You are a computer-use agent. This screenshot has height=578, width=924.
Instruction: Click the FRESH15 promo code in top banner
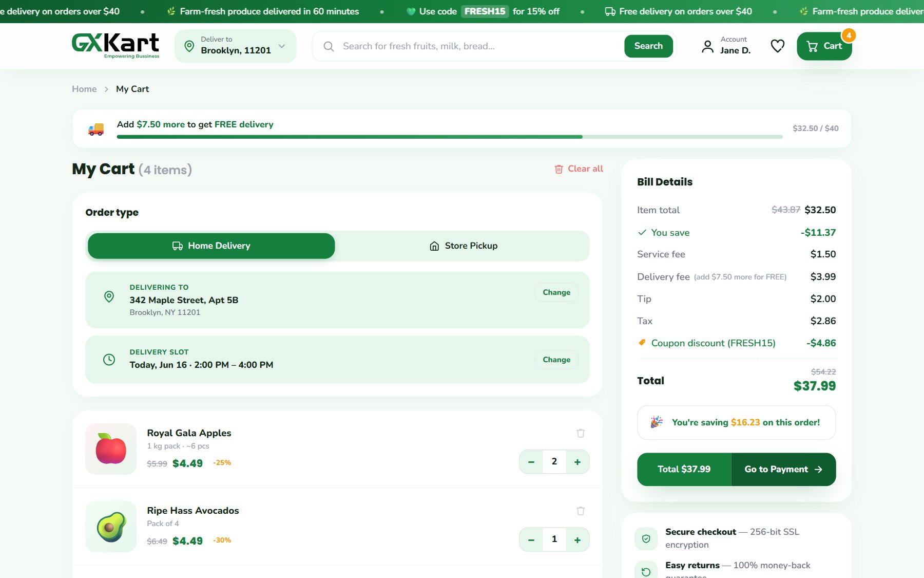pyautogui.click(x=485, y=11)
